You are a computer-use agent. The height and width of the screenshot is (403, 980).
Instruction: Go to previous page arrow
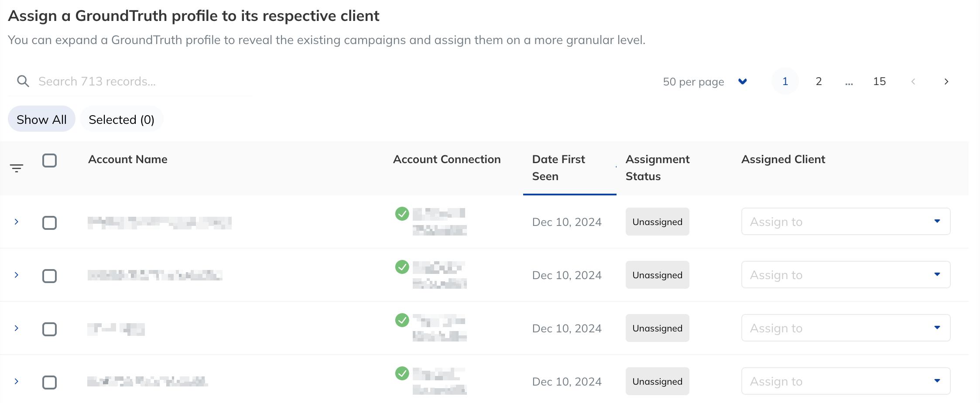click(913, 82)
